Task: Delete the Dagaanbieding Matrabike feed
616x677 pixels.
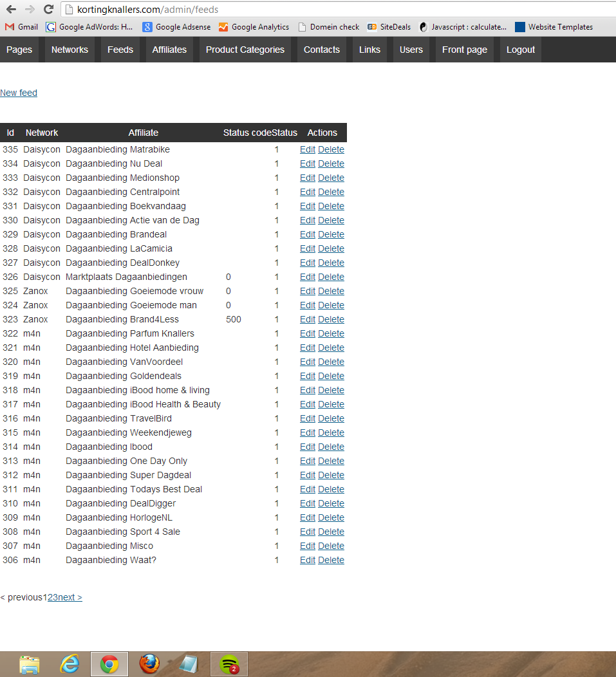Action: pos(331,149)
